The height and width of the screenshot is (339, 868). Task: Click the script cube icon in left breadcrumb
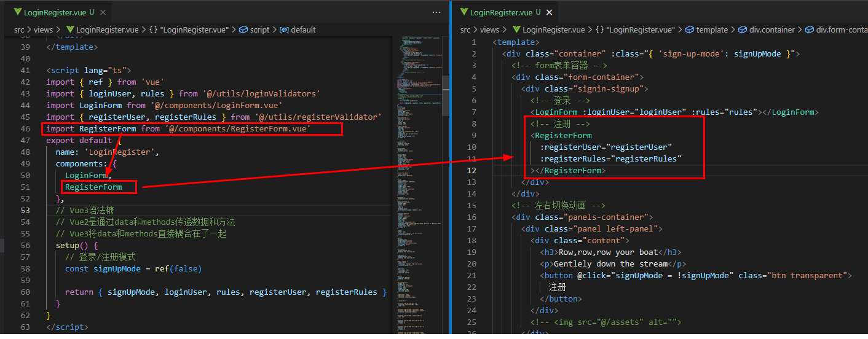(x=243, y=29)
